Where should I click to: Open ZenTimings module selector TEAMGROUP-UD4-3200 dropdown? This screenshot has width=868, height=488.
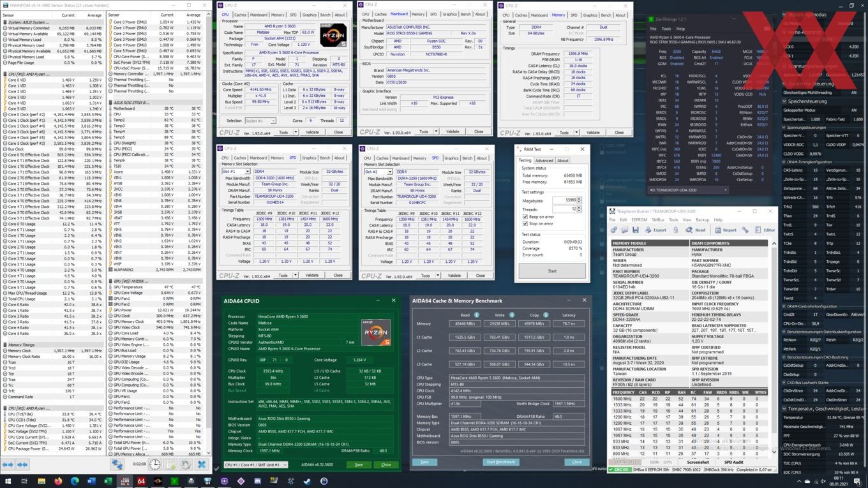point(688,189)
